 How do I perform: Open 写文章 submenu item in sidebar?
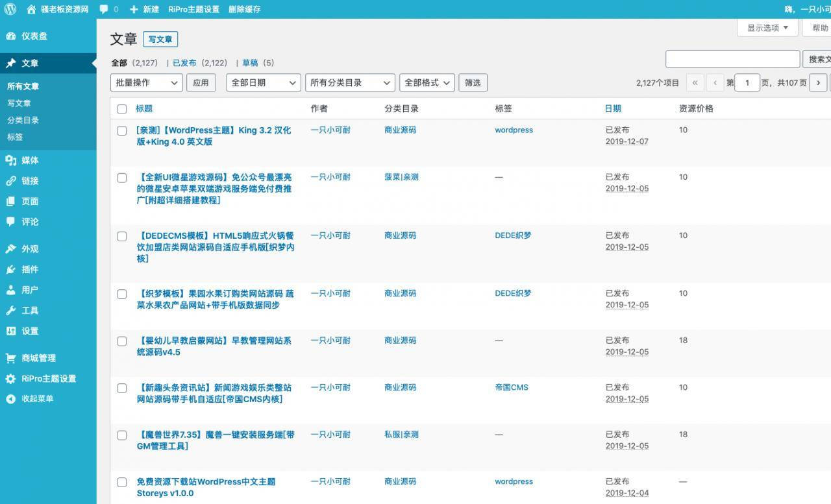coord(19,103)
